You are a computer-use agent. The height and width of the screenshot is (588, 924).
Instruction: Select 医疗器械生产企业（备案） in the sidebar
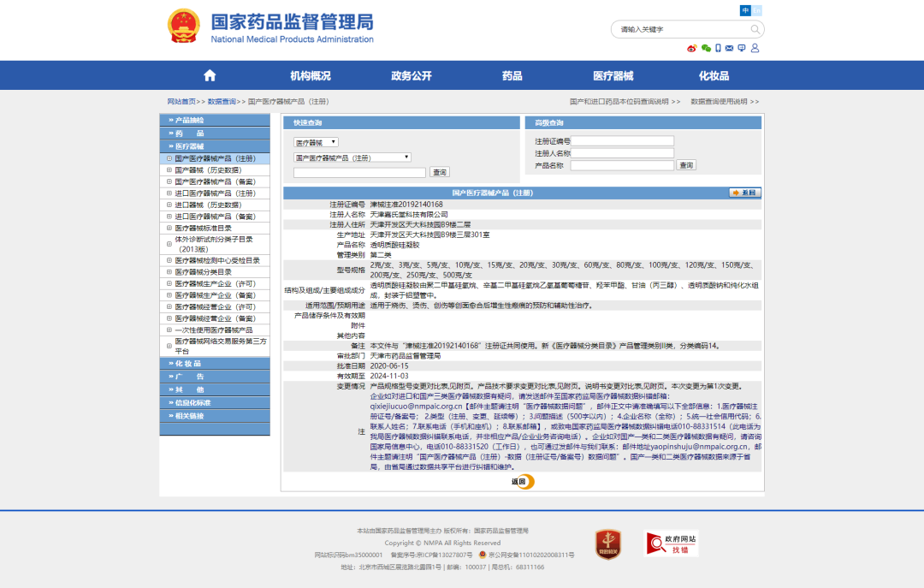tap(215, 295)
